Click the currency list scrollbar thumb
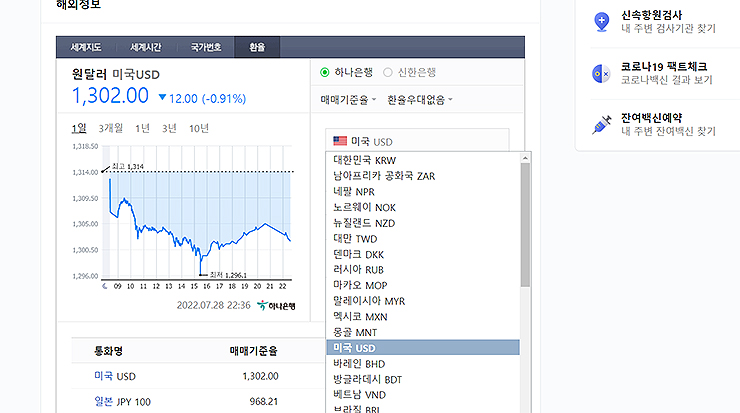Viewport: 740px width, 413px height. pos(525,225)
